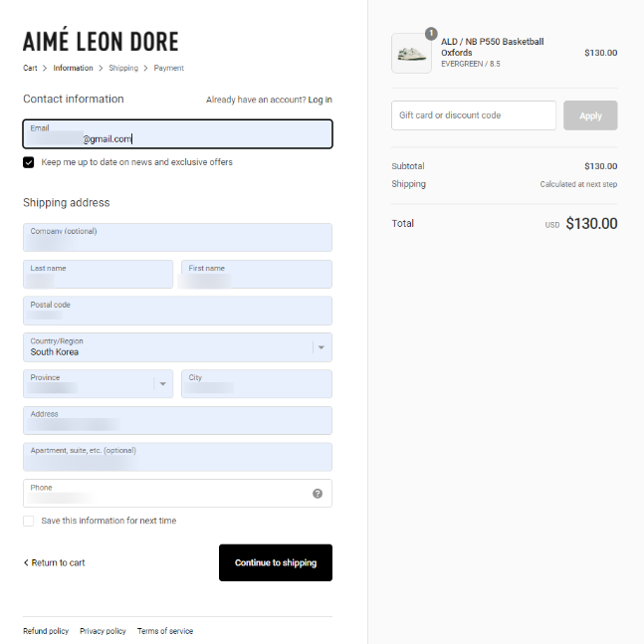Select the Information breadcrumb step
The width and height of the screenshot is (644, 644).
click(x=73, y=68)
